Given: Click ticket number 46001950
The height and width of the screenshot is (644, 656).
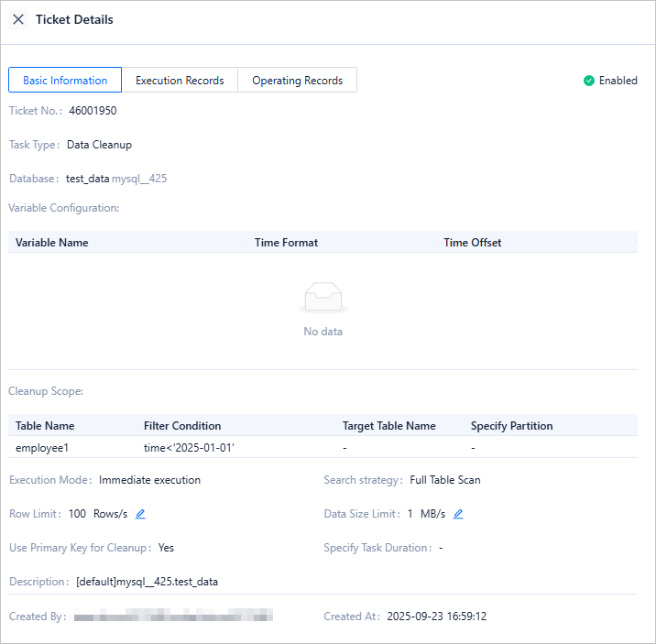Looking at the screenshot, I should (93, 111).
